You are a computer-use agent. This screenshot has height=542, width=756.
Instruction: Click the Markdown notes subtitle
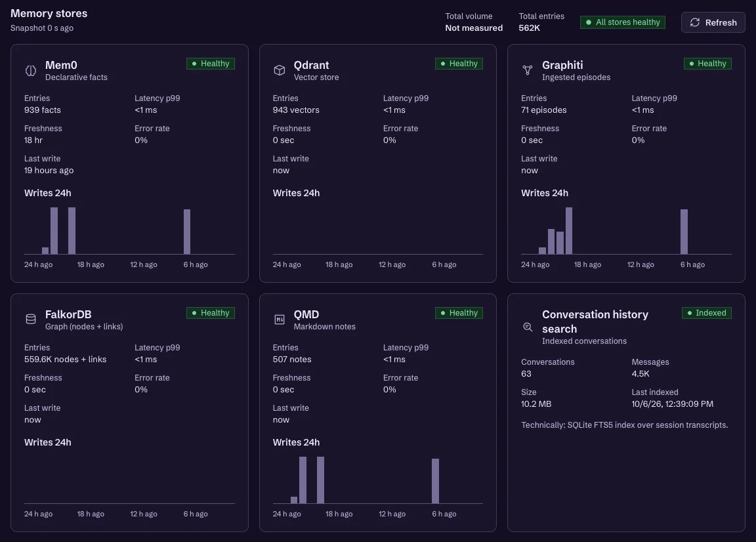click(324, 327)
